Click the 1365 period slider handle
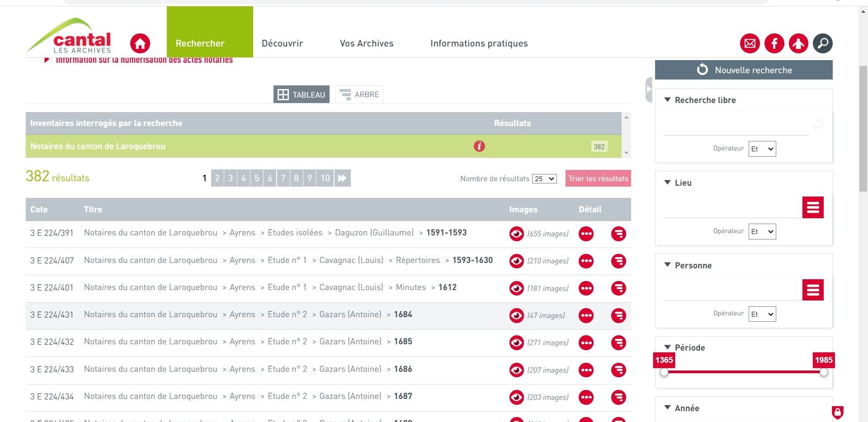The width and height of the screenshot is (868, 422). pos(664,372)
